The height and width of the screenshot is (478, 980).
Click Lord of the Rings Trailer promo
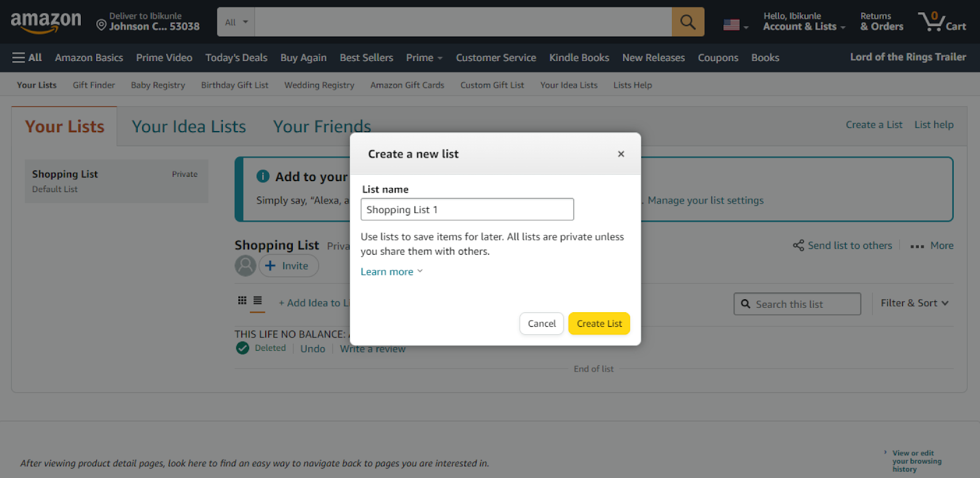[908, 57]
